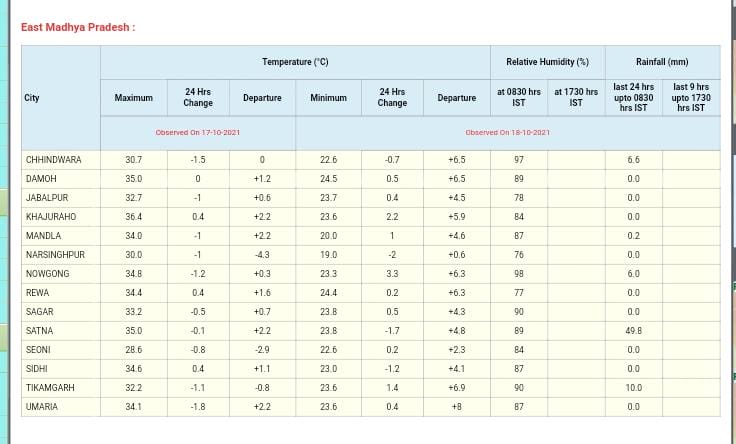Click the Minimum temperature column header
Screen dimensions: 736x444
click(328, 98)
